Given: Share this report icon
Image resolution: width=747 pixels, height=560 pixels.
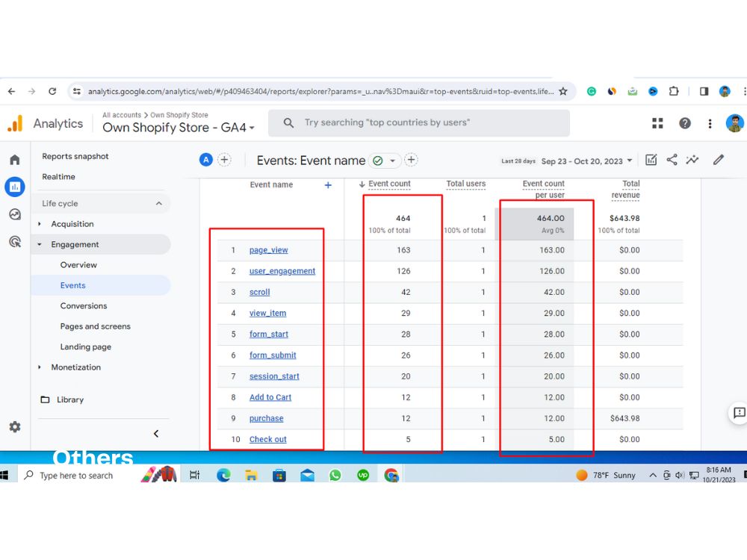Looking at the screenshot, I should pos(672,160).
